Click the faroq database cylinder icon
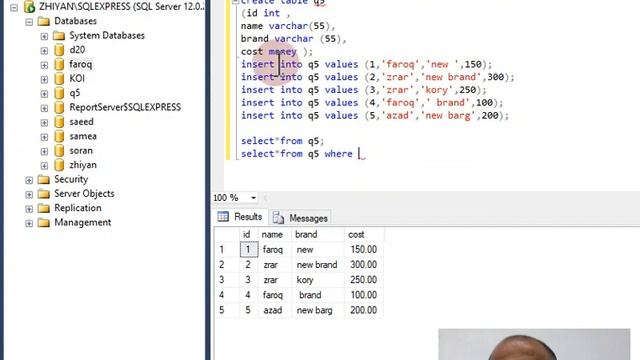The height and width of the screenshot is (360, 640). pyautogui.click(x=59, y=64)
